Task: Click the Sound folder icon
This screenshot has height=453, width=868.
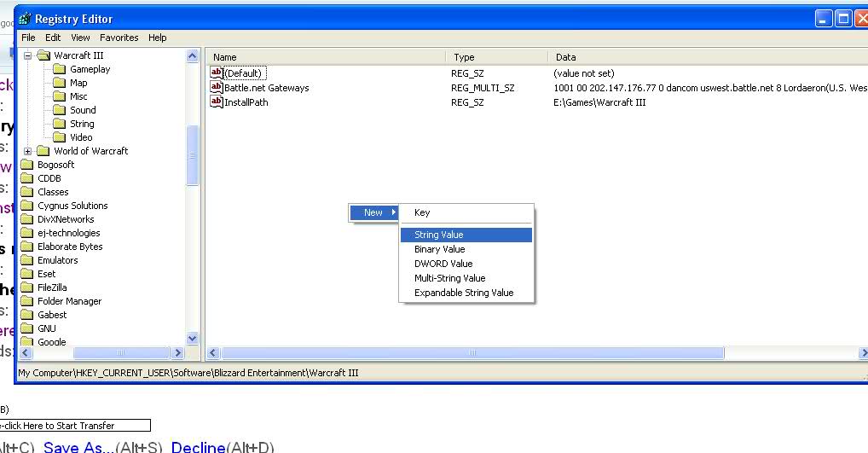Action: [x=59, y=110]
